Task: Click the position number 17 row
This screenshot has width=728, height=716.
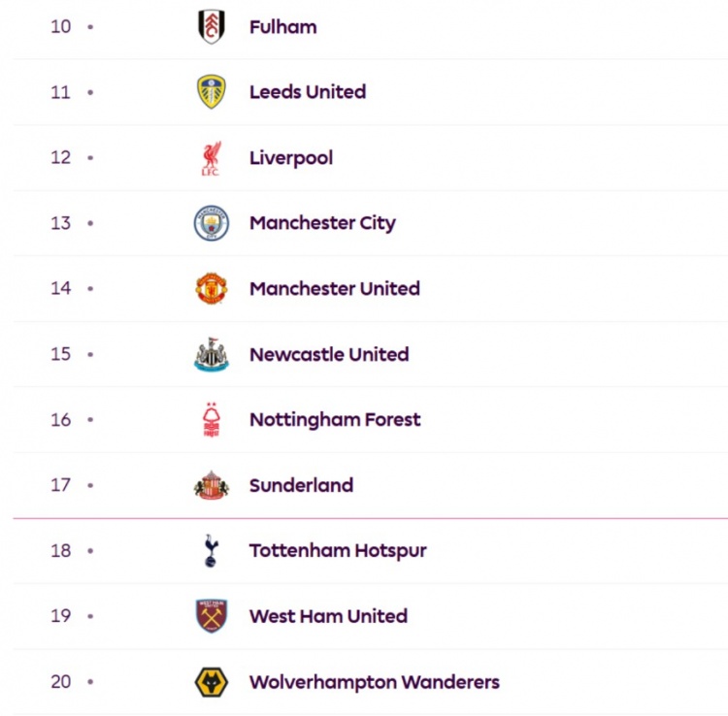Action: coord(371,485)
